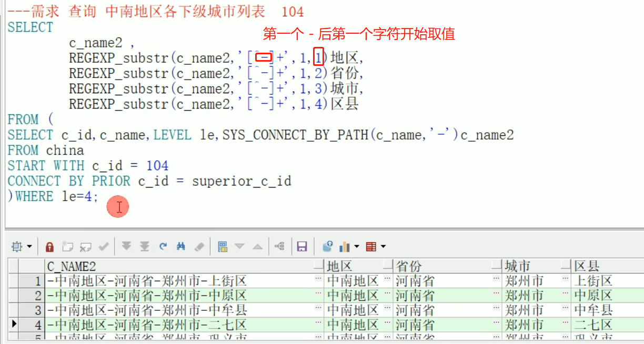This screenshot has width=644, height=344.
Task: Click the )WHERE le=4; line in editor
Action: click(x=53, y=196)
